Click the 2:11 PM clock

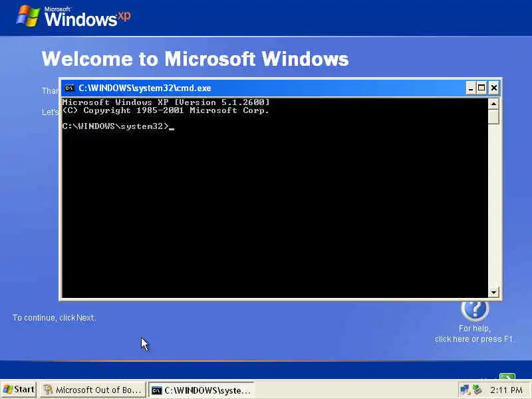point(506,390)
